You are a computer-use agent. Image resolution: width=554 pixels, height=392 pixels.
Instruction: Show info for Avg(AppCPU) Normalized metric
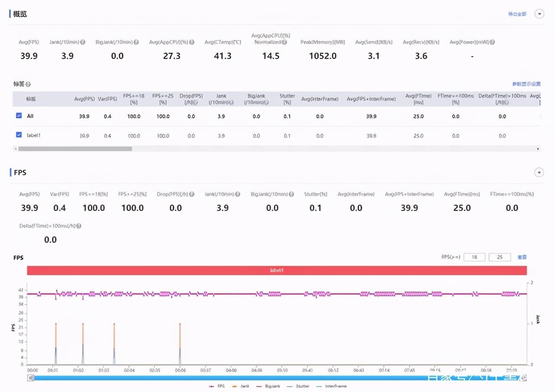point(284,42)
